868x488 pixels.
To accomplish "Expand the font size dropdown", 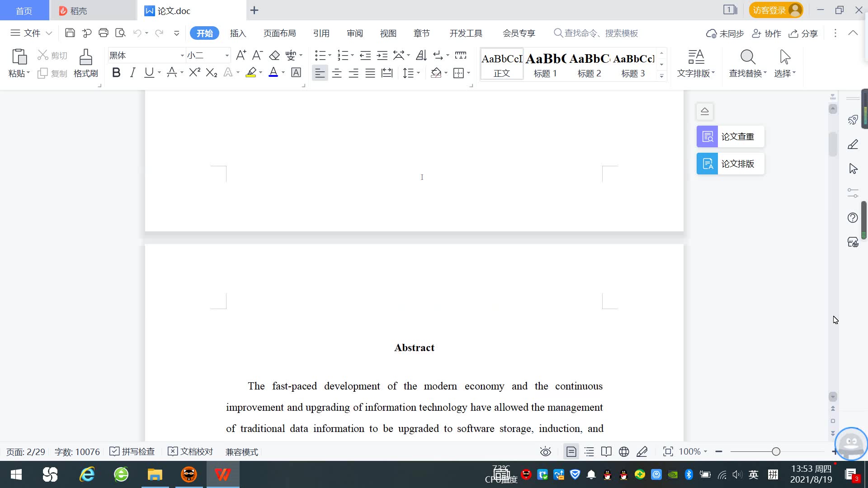I will 227,56.
